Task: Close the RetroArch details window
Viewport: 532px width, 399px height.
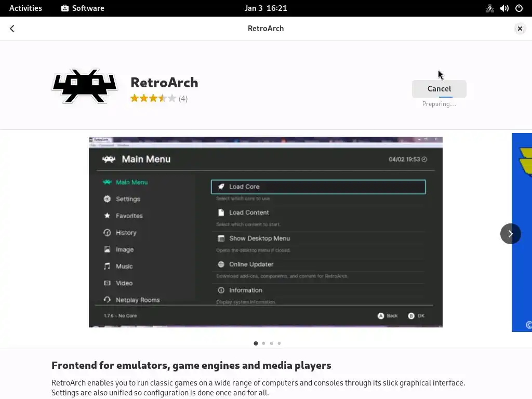Action: click(520, 29)
